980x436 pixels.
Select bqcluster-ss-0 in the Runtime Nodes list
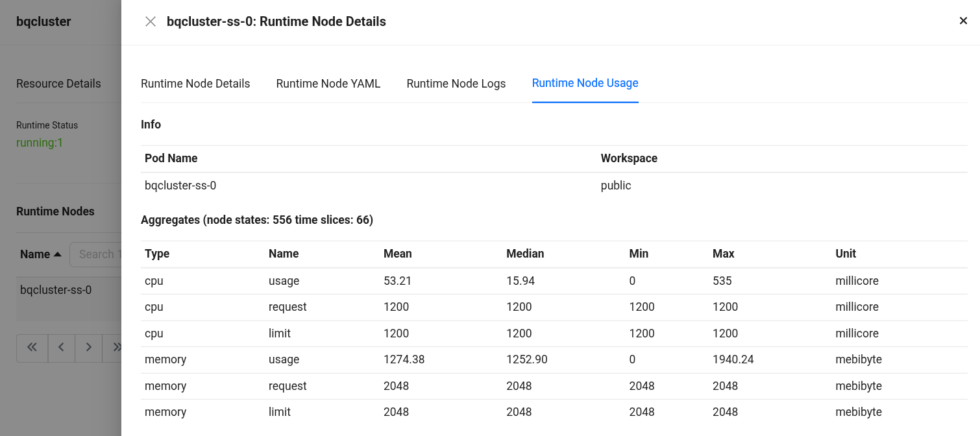[56, 290]
